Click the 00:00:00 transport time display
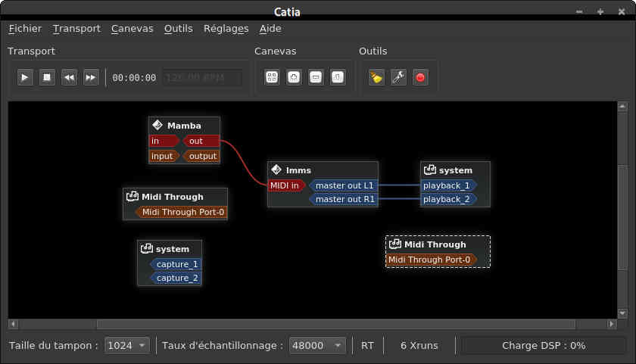This screenshot has width=636, height=364. 134,78
